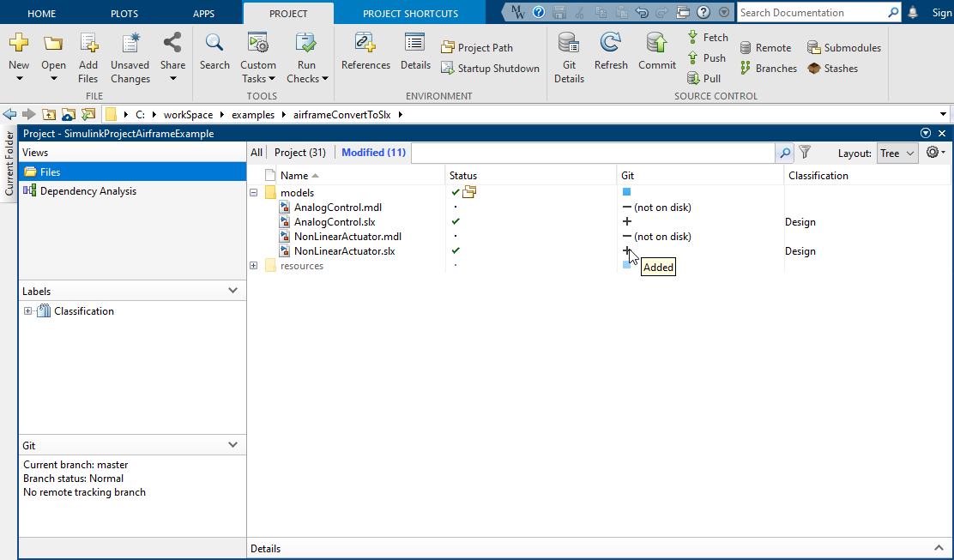Click Search Documentation field
This screenshot has height=560, width=954.
(812, 13)
